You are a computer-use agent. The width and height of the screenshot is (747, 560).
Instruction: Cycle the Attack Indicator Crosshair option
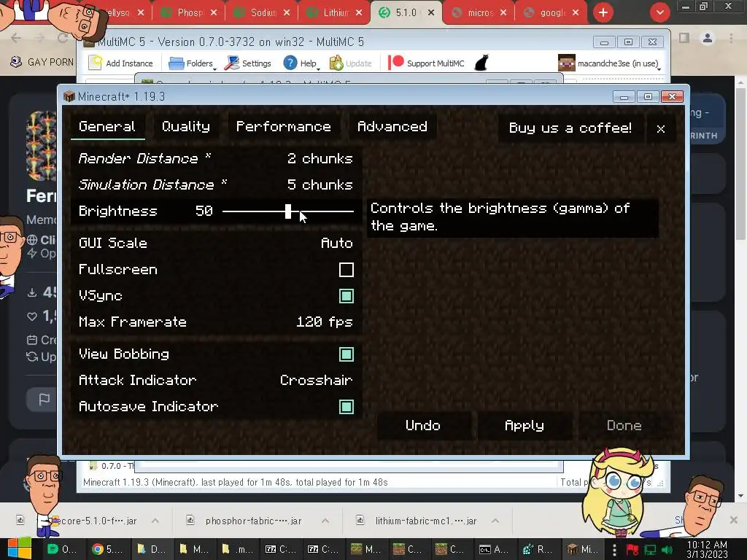pyautogui.click(x=216, y=381)
